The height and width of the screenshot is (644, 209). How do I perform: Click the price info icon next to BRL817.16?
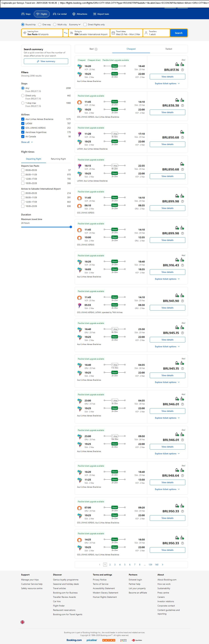click(x=183, y=70)
